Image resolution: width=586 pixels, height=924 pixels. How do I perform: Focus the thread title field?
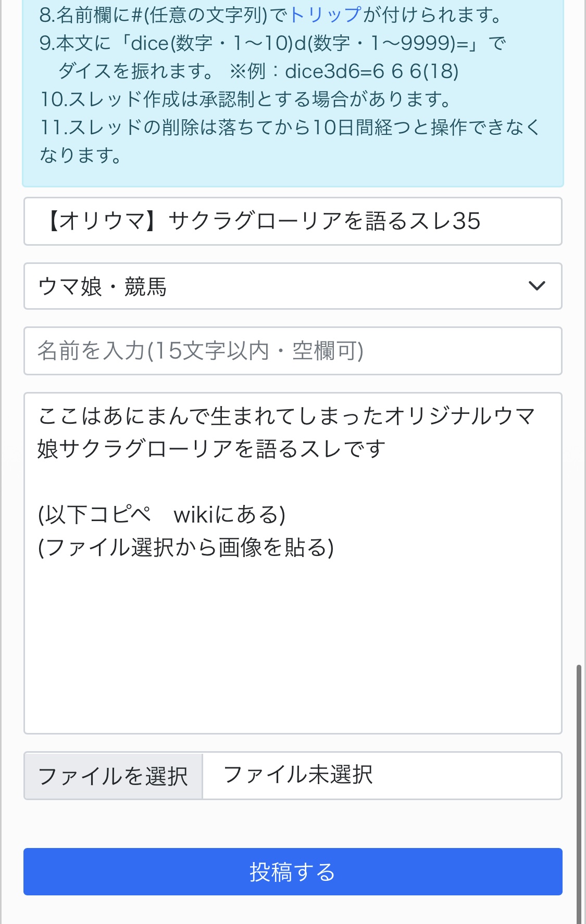point(293,221)
